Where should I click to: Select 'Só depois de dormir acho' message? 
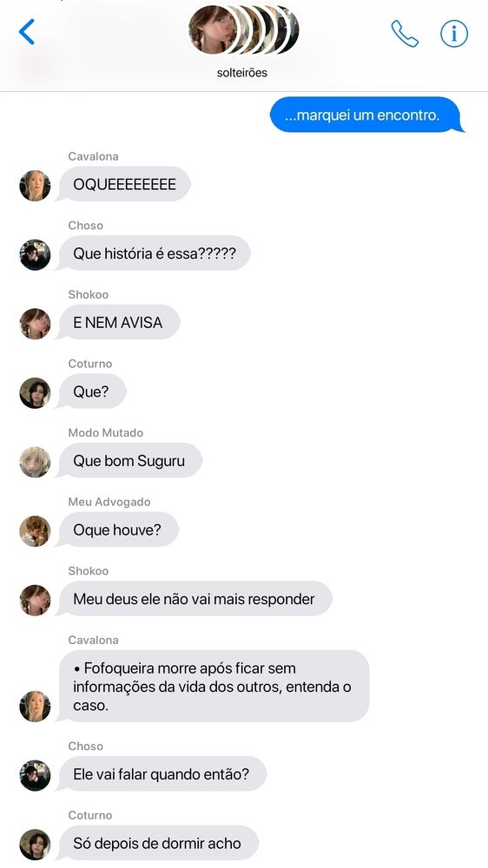coord(158,843)
